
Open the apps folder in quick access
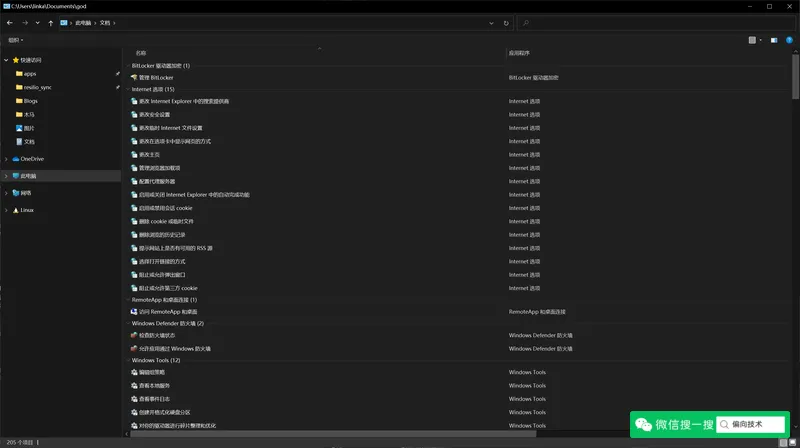coord(26,73)
